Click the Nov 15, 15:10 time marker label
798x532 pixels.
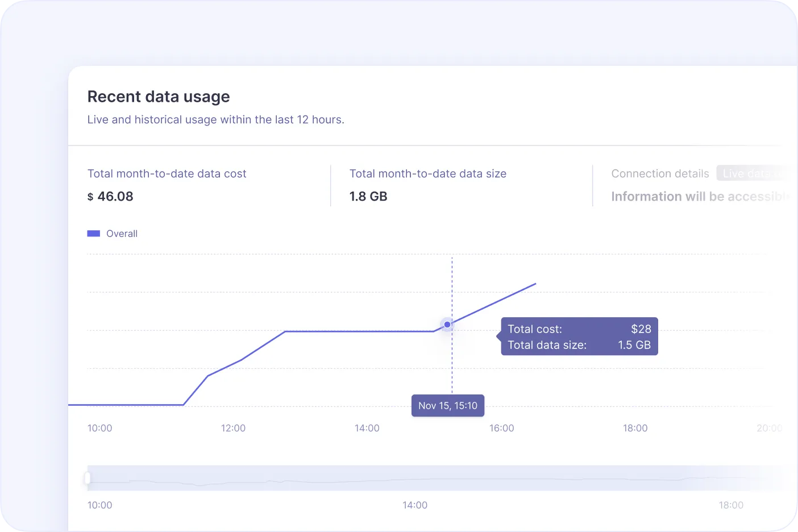(448, 406)
